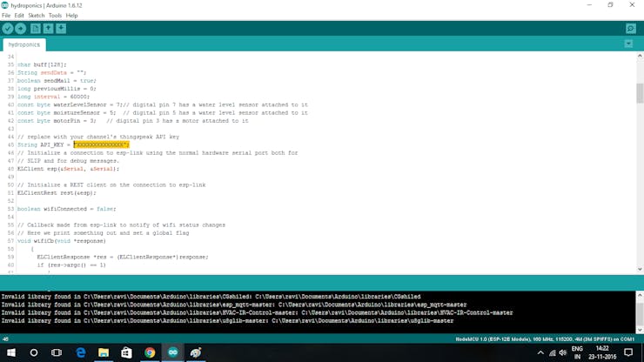The height and width of the screenshot is (362, 644).
Task: Click 'const byte moistureSensor = 5;' line
Action: [66, 112]
